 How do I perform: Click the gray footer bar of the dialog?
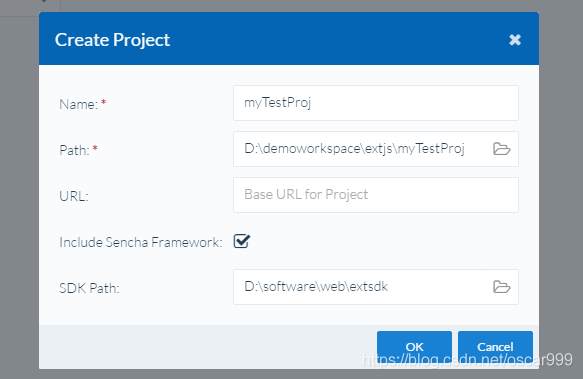pyautogui.click(x=207, y=347)
